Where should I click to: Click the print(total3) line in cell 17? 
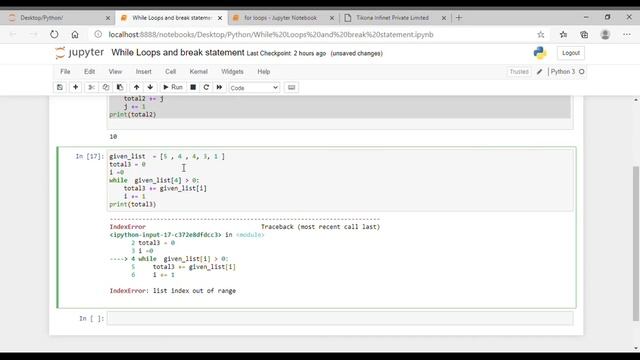pyautogui.click(x=133, y=204)
